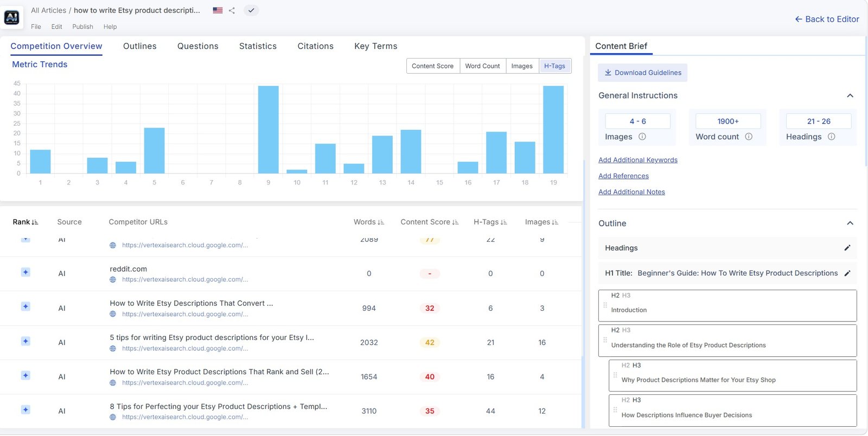Click Add Additional Notes link
This screenshot has width=868, height=436.
631,192
